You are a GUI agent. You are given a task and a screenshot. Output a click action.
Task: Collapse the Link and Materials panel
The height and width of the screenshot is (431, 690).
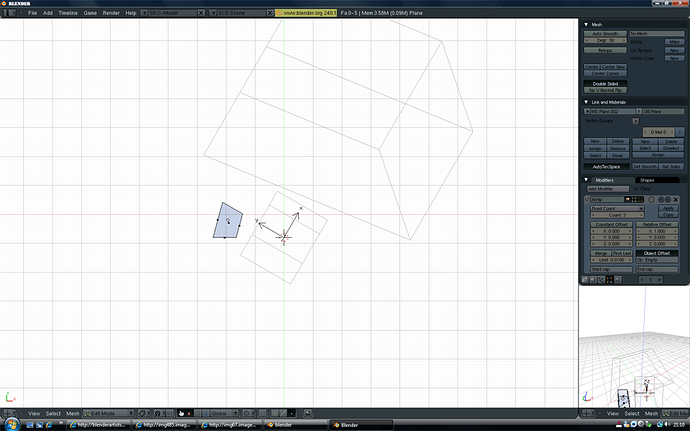point(586,102)
